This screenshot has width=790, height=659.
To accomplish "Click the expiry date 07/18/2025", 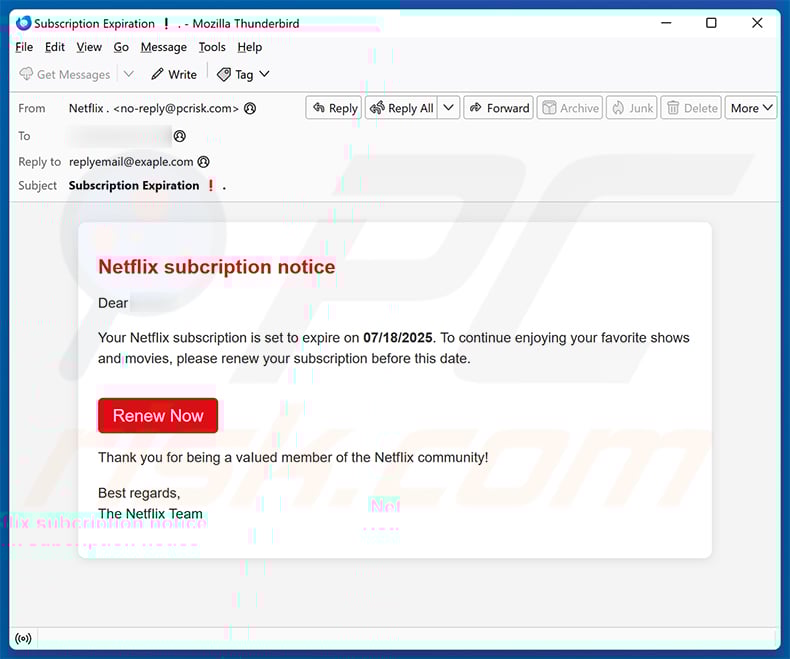I will pos(398,338).
